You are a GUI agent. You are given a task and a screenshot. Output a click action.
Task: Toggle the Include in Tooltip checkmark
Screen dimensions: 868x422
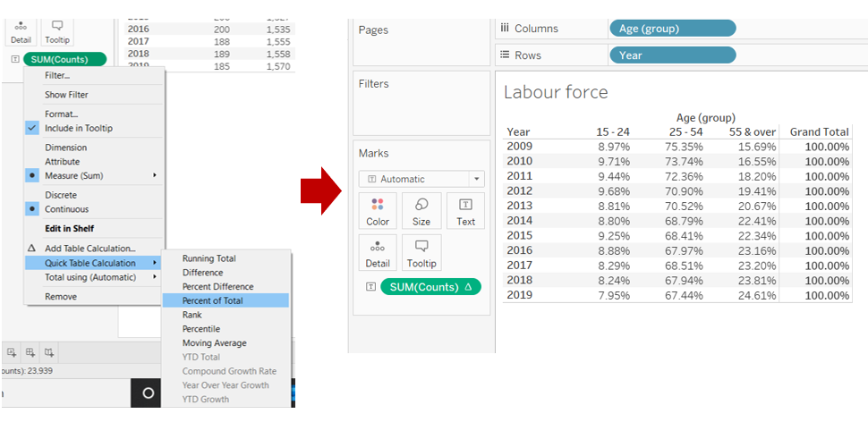[79, 128]
